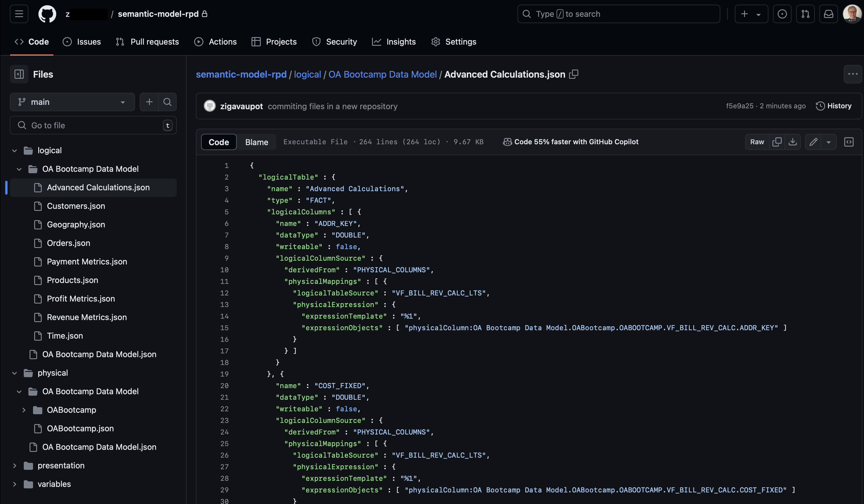The image size is (864, 504).
Task: Add a file with the plus button
Action: [149, 102]
